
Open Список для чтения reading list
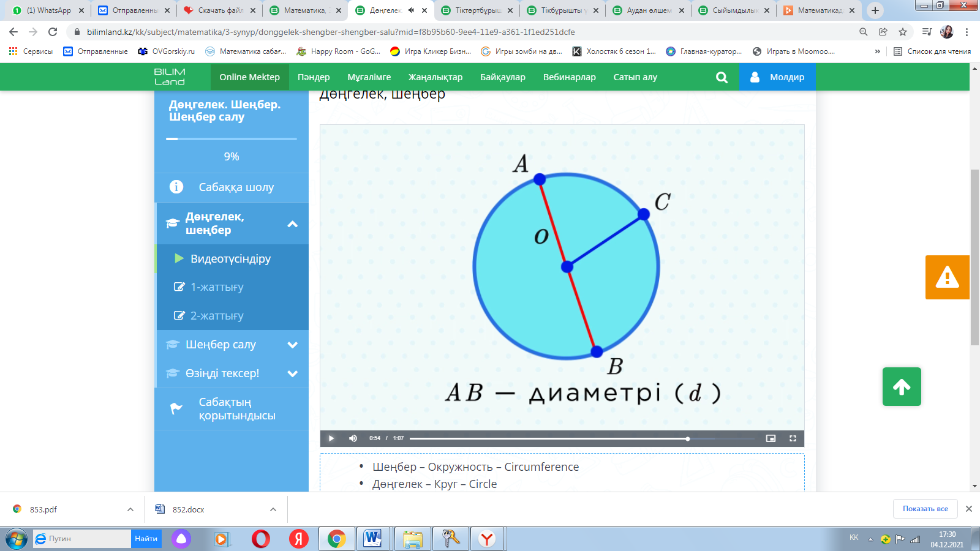(932, 51)
